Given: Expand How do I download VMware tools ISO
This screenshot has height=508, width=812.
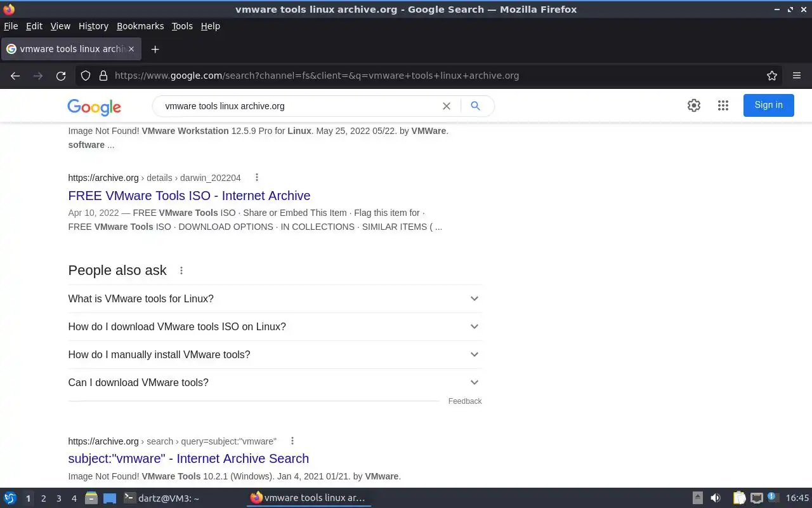Looking at the screenshot, I should 275,326.
